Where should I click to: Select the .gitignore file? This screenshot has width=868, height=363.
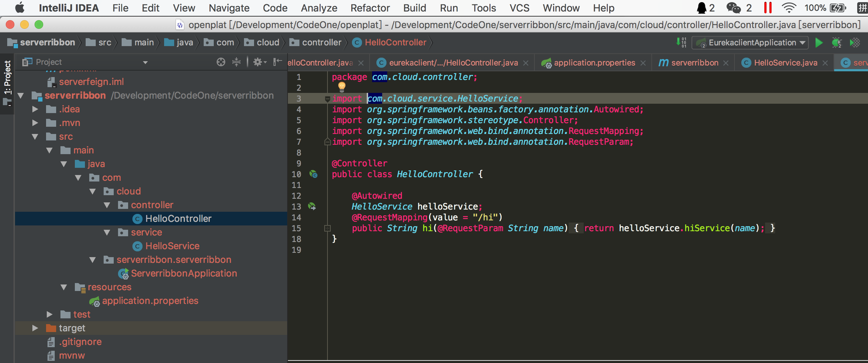point(80,342)
